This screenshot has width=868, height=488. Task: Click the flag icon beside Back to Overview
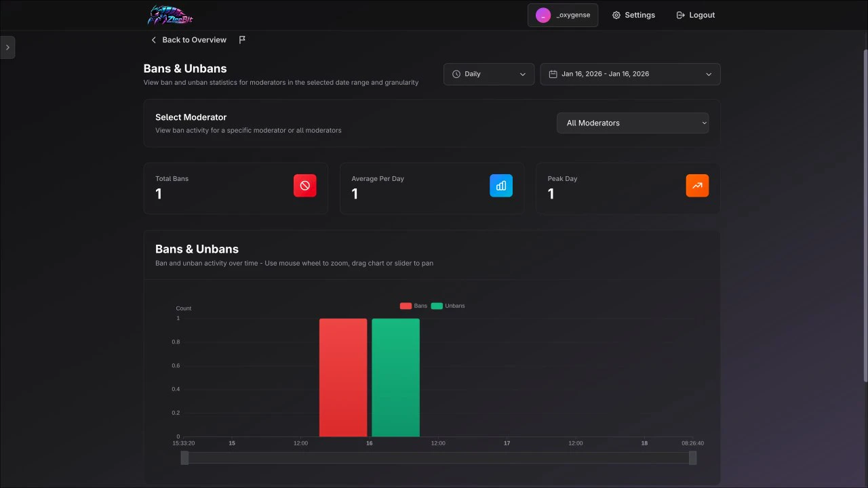[x=242, y=39]
